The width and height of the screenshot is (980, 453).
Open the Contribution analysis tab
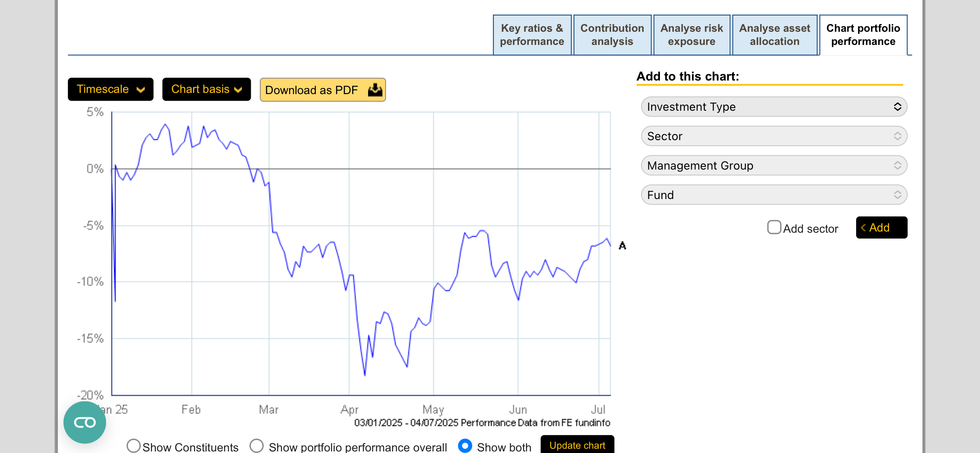click(612, 35)
